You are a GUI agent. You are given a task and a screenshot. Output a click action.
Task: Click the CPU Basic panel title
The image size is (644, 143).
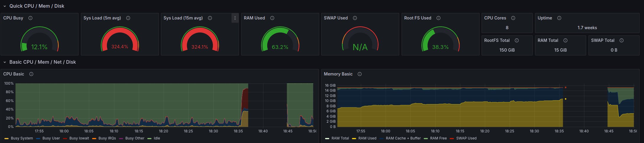[14, 74]
